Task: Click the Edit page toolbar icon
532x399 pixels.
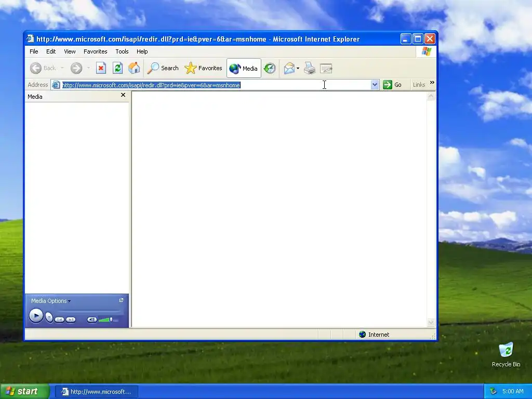Action: (x=326, y=68)
